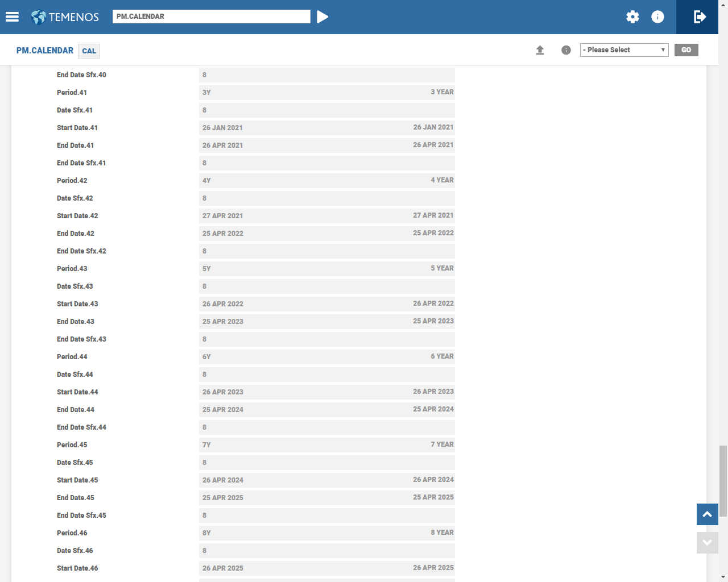728x582 pixels.
Task: Sign out using the logout icon
Action: coord(700,17)
